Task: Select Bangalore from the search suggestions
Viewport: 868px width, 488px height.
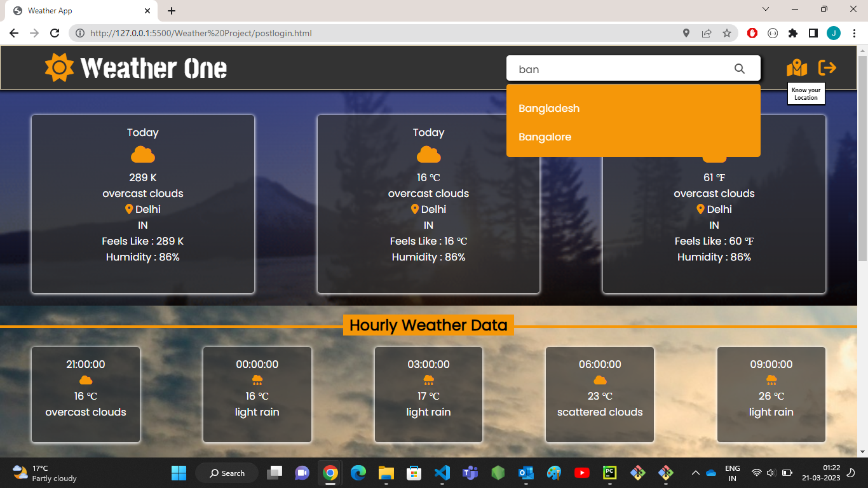Action: pyautogui.click(x=545, y=137)
